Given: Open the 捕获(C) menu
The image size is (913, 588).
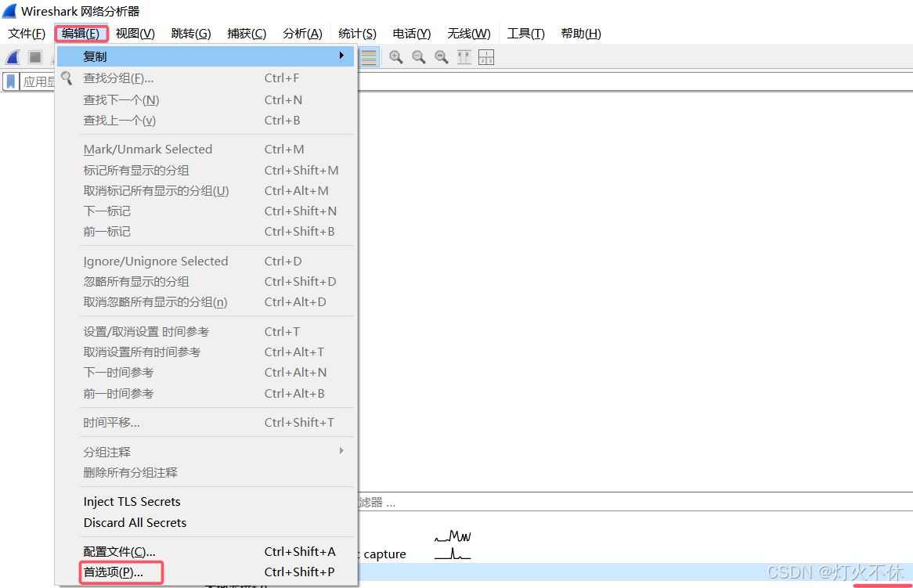Looking at the screenshot, I should pos(247,34).
